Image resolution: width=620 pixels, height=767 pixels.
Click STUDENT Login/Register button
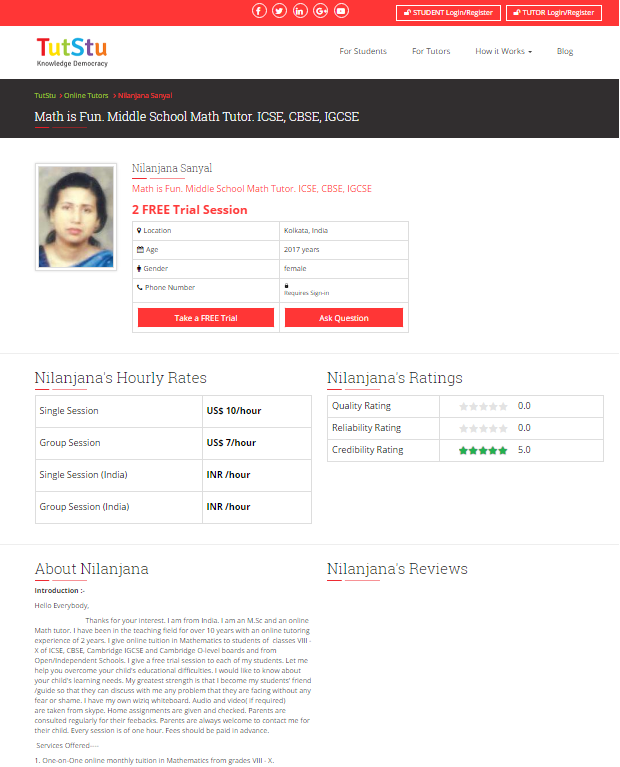pyautogui.click(x=448, y=13)
